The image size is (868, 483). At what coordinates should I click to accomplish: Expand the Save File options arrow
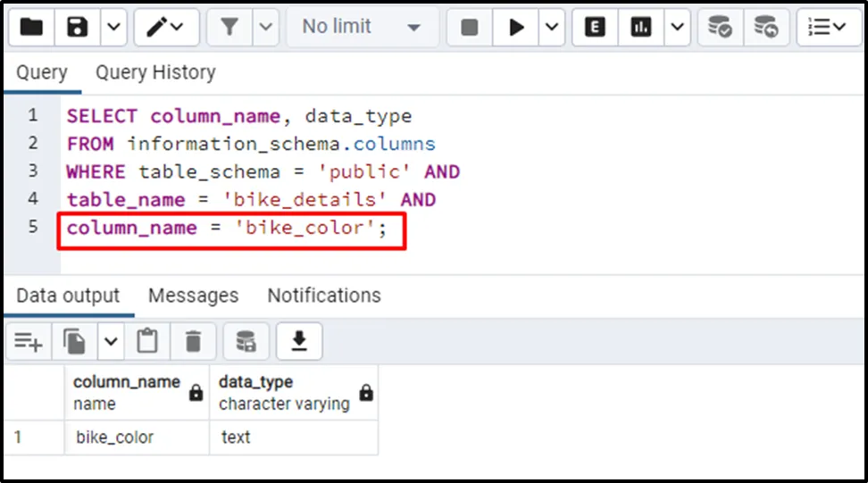(113, 28)
